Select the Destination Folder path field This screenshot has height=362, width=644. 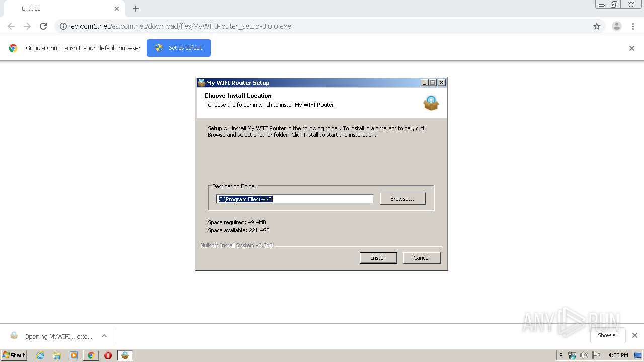[295, 199]
